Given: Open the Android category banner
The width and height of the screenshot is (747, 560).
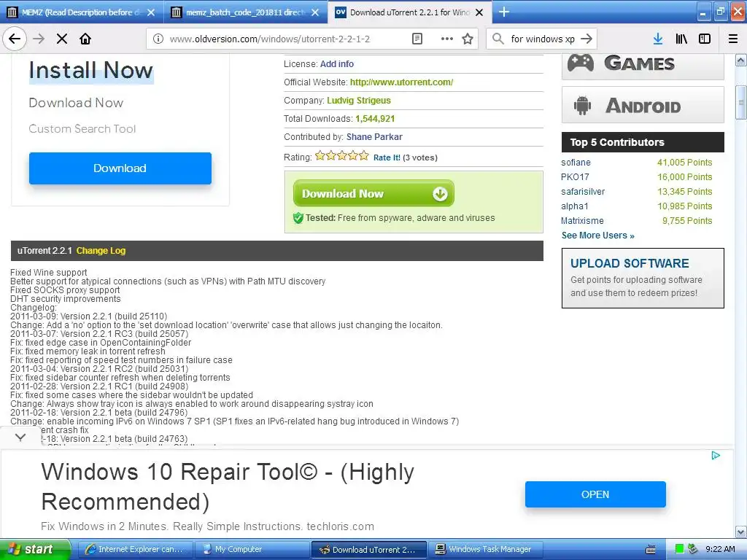Looking at the screenshot, I should pos(643,105).
